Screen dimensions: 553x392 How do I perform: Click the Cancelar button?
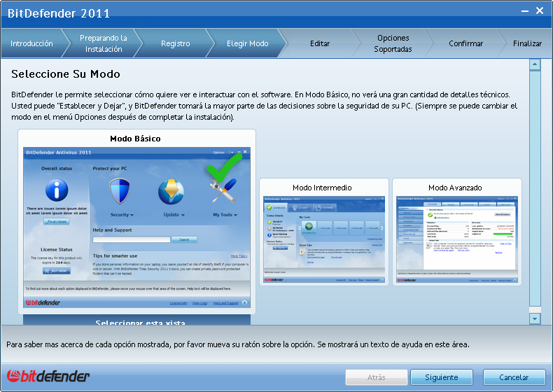514,377
